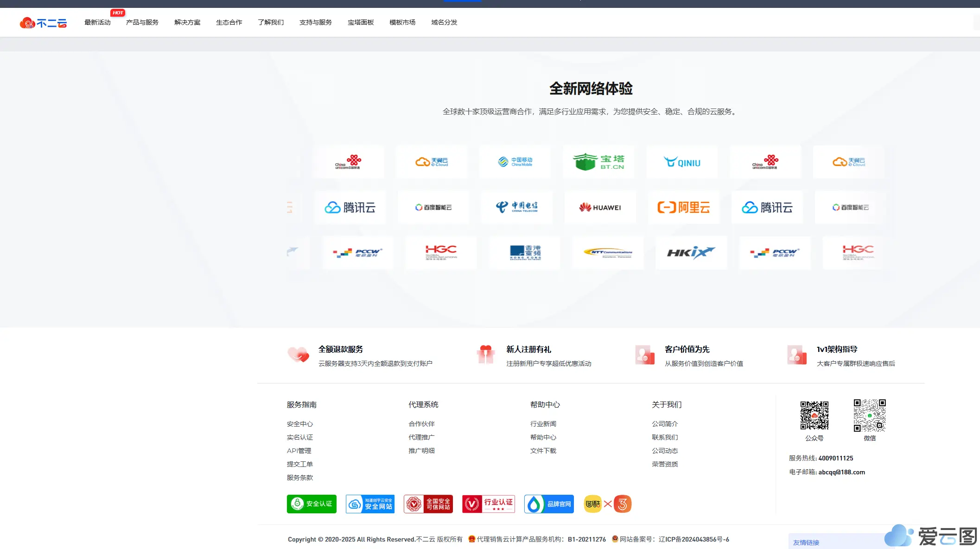Viewport: 980px width, 549px height.
Task: Click the 全新网络体验 heading
Action: (x=591, y=89)
